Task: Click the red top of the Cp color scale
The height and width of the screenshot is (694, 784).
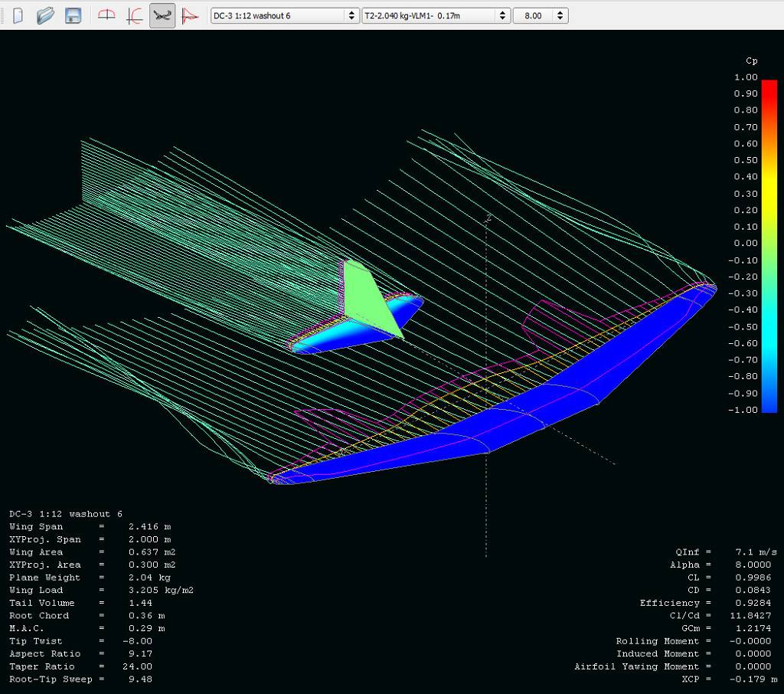Action: pyautogui.click(x=769, y=83)
